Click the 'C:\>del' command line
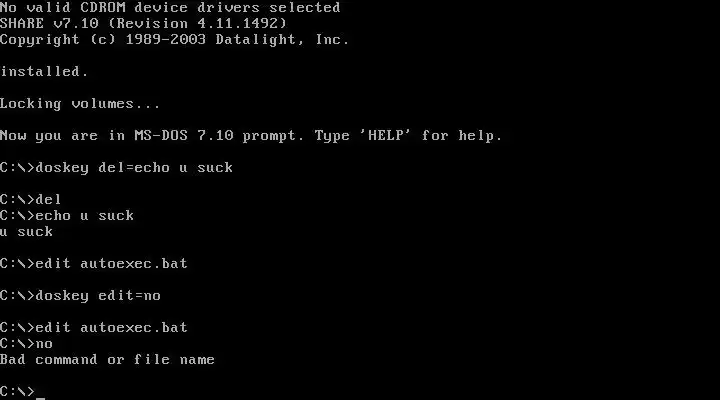Screen dimensions: 720x400 pos(31,199)
